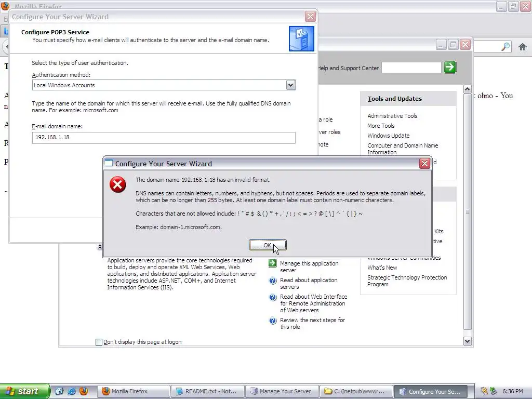Close the Manage Your Server window
532x399 pixels.
click(x=465, y=45)
